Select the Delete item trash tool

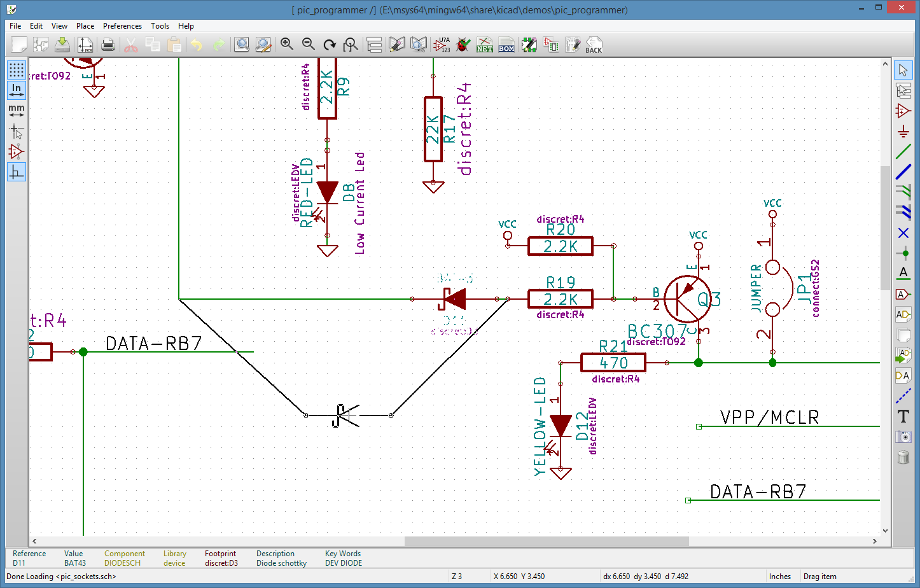pyautogui.click(x=903, y=457)
